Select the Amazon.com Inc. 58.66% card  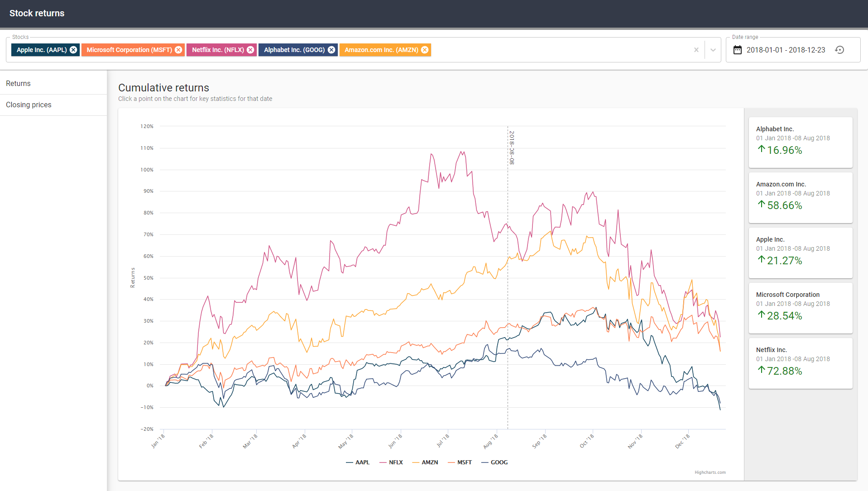tap(801, 198)
